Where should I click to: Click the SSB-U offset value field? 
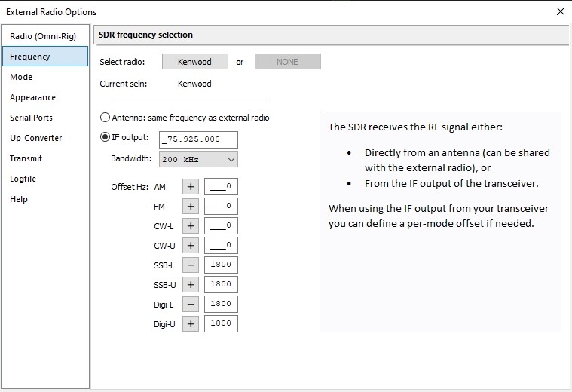pyautogui.click(x=221, y=285)
